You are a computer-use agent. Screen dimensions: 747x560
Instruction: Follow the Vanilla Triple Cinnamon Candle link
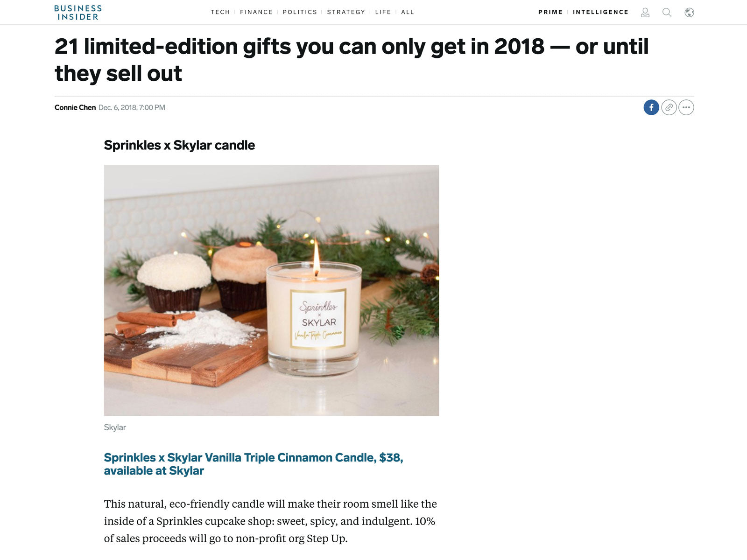254,464
